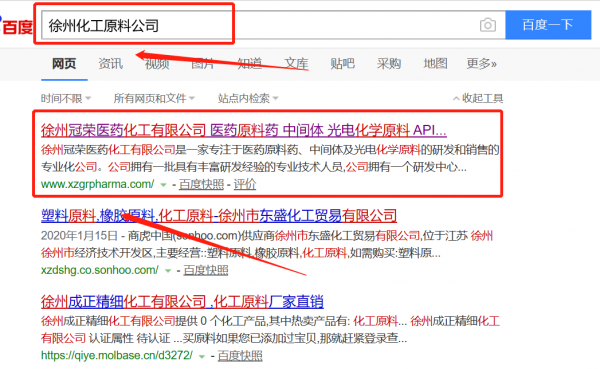The width and height of the screenshot is (600, 369).
Task: Click the Baidu logo
Action: coord(16,26)
